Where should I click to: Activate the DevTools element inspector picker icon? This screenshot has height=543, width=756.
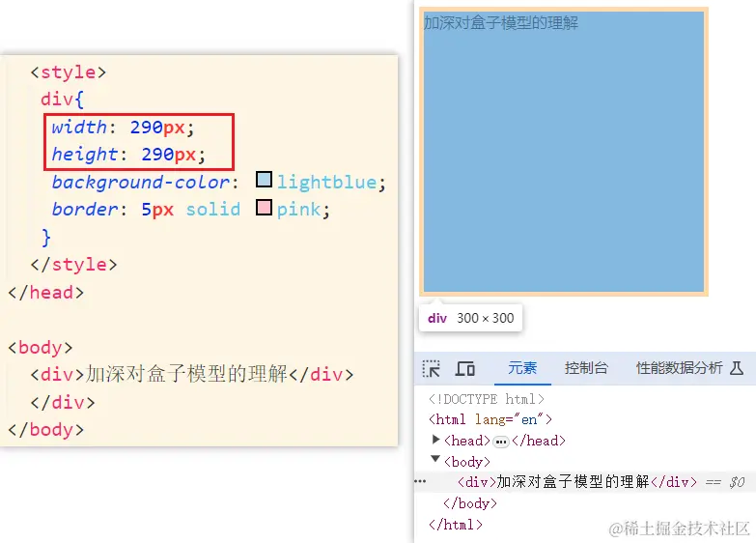point(431,369)
